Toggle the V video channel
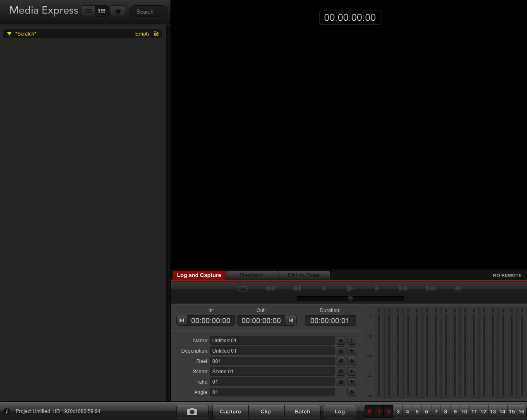Screen dimensions: 527x420 369,412
